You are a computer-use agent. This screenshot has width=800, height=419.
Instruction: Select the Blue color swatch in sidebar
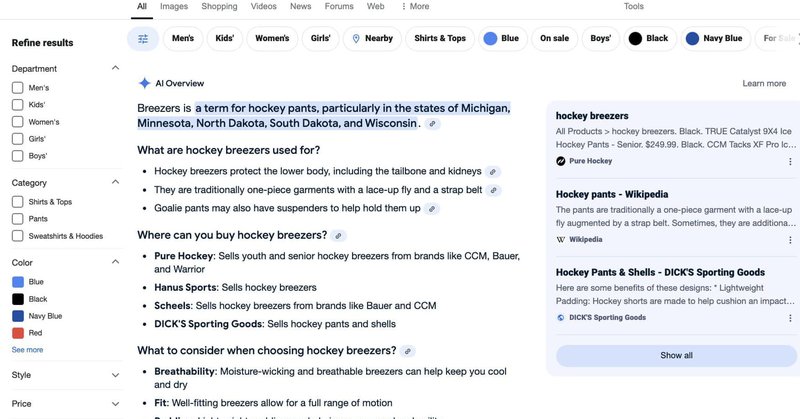click(18, 282)
